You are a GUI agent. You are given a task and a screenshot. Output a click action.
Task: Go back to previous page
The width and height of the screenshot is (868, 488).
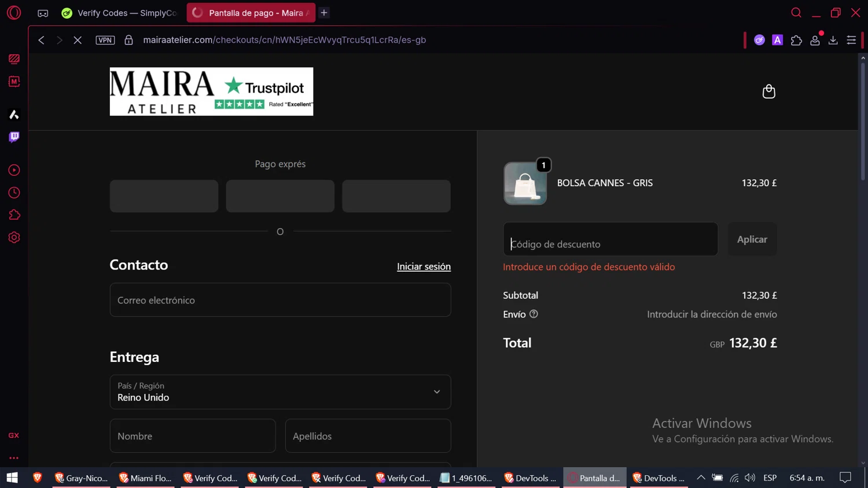(x=41, y=40)
